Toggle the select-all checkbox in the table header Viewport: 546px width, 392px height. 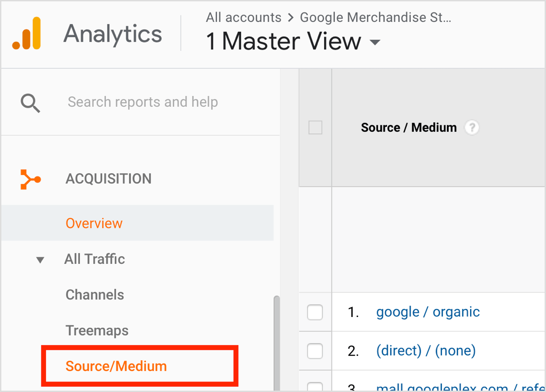pos(315,128)
